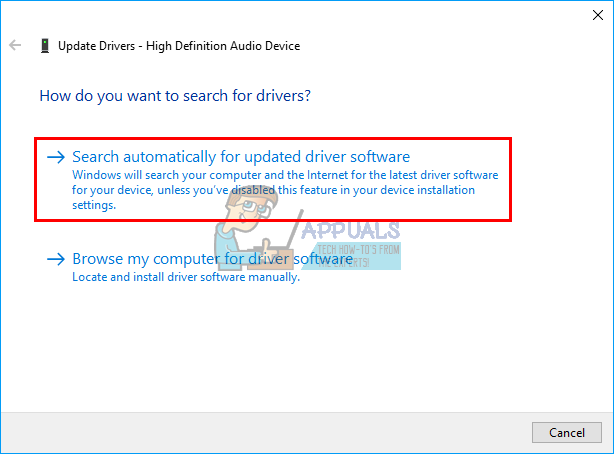Click the back arrow in the dialog header

click(x=15, y=45)
